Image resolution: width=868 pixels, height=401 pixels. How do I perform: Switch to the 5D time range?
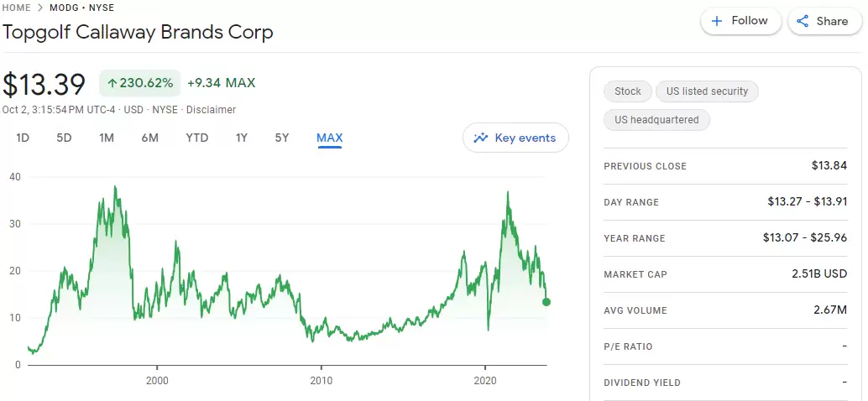(64, 138)
